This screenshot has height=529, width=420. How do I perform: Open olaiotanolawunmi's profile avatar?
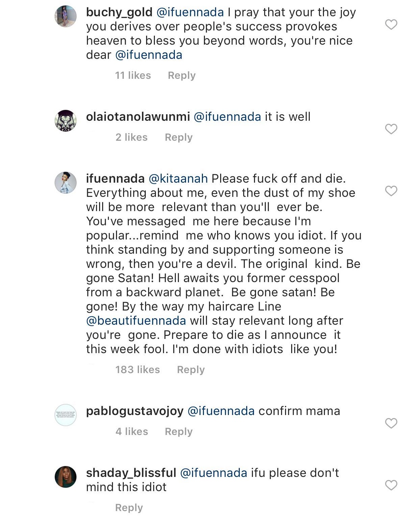tap(66, 121)
